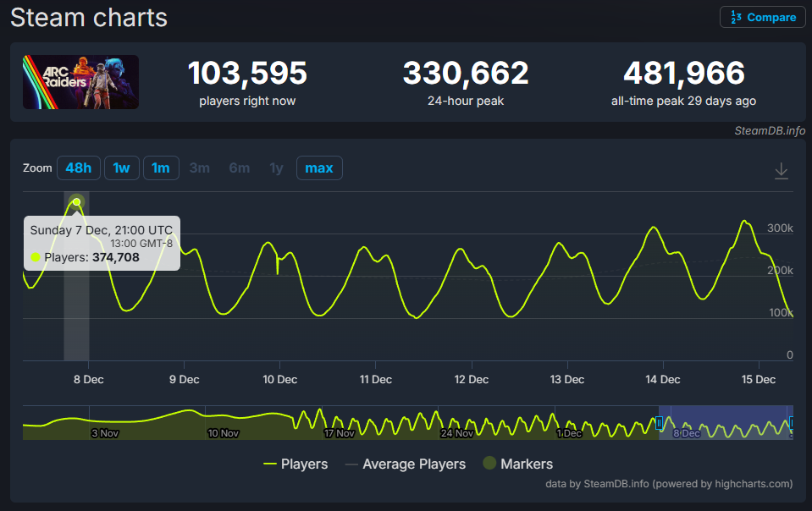
Task: Click the SteamDB.info credit text
Action: (770, 130)
